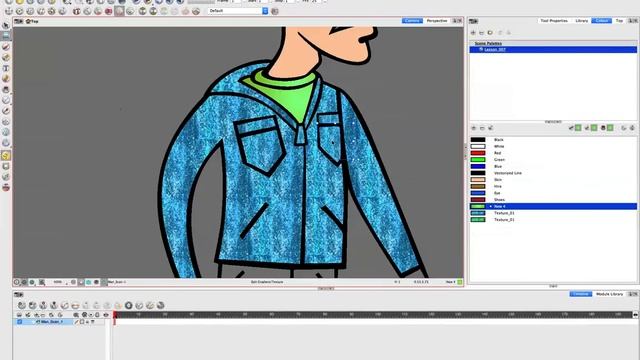Switch to the Module Library tab
Screen dimensions: 640x360
coord(609,294)
